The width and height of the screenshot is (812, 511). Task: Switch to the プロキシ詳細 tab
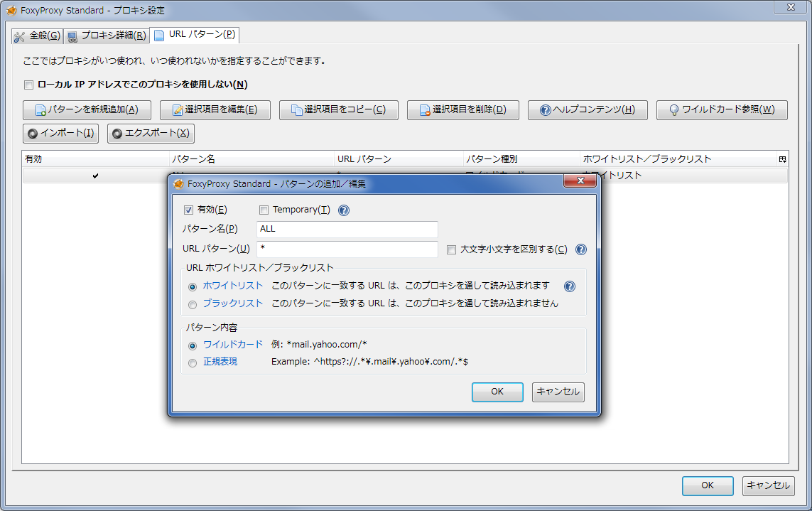click(107, 36)
